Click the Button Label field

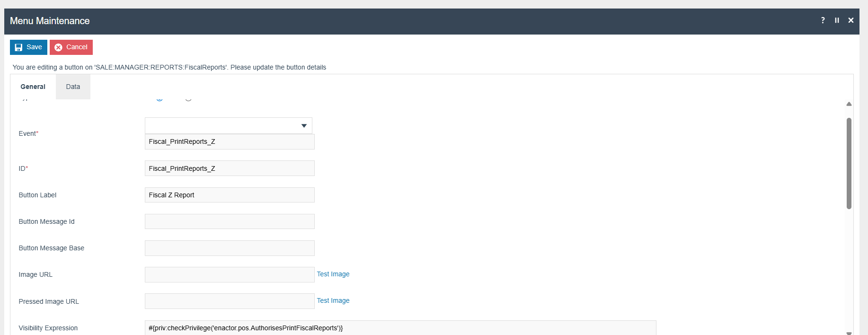[x=230, y=195]
